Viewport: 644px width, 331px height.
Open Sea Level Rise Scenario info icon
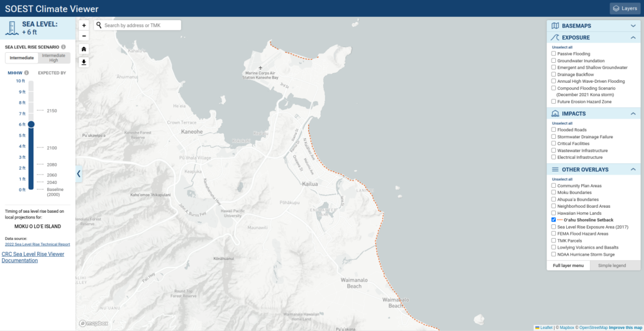[x=64, y=46]
